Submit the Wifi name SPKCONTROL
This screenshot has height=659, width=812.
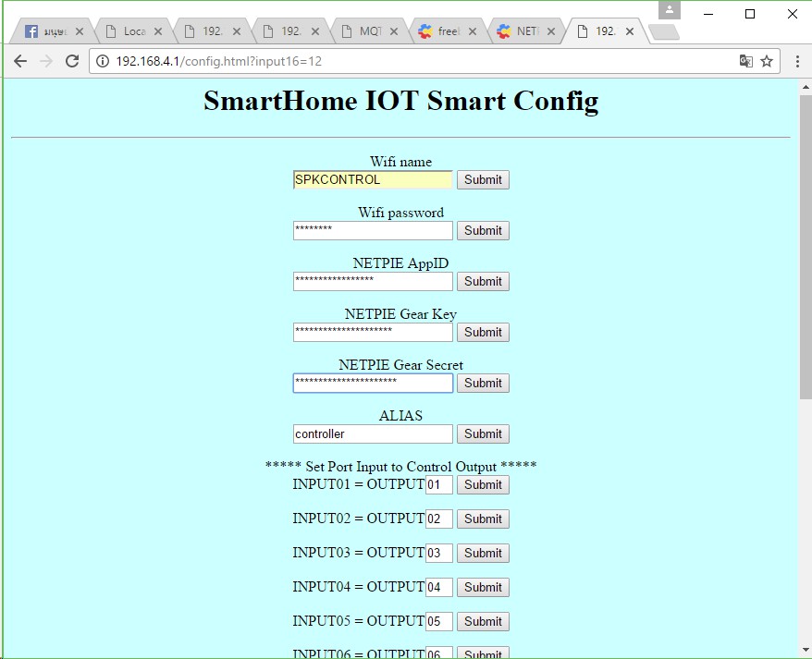[482, 179]
